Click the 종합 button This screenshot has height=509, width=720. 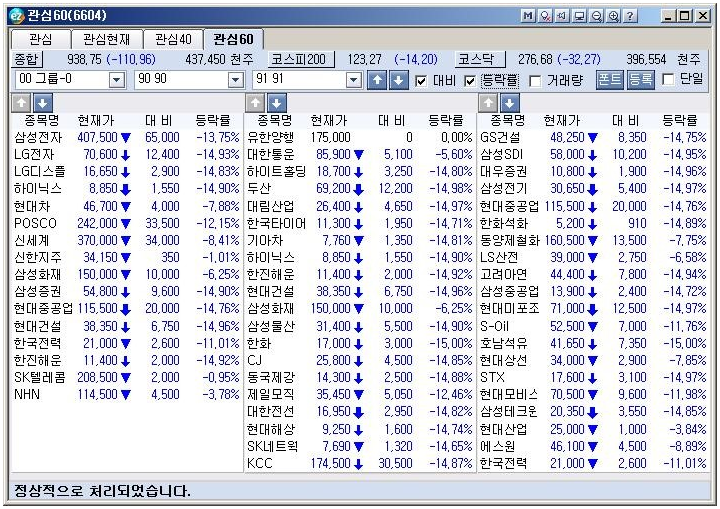[x=27, y=59]
